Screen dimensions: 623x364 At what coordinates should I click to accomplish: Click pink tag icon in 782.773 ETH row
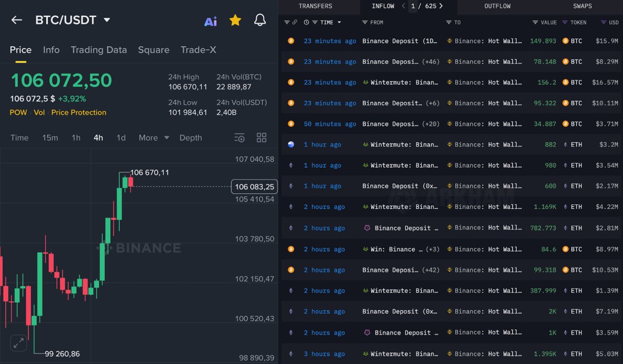click(x=367, y=228)
